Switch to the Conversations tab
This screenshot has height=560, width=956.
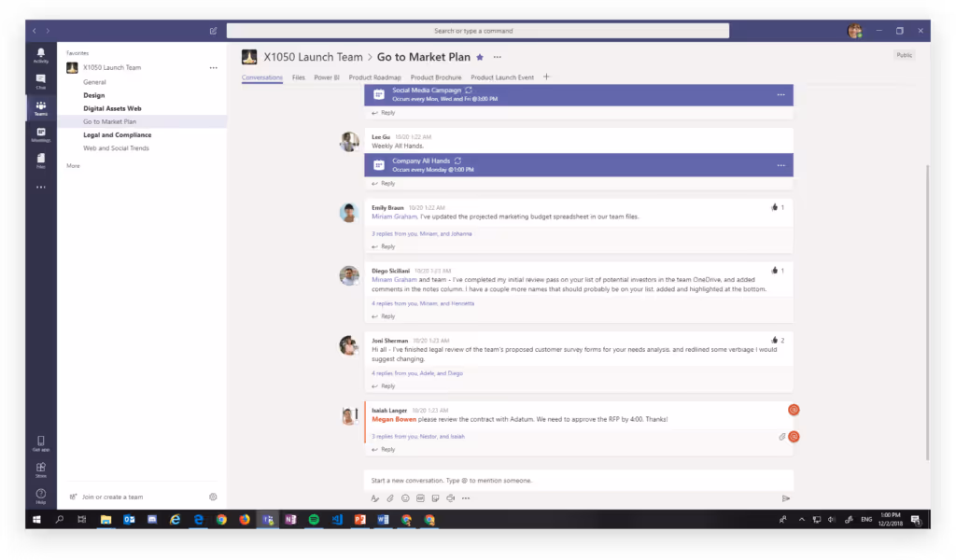pos(262,77)
